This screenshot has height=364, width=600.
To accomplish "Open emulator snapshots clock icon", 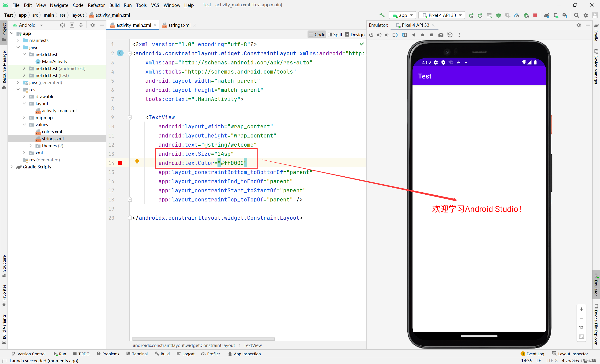I will click(450, 35).
